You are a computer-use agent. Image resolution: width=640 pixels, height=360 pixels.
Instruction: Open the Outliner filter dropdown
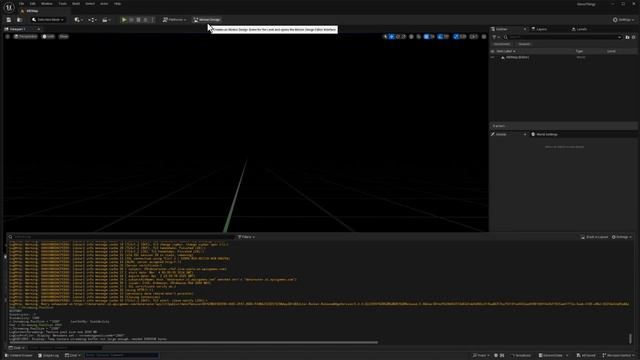point(496,37)
